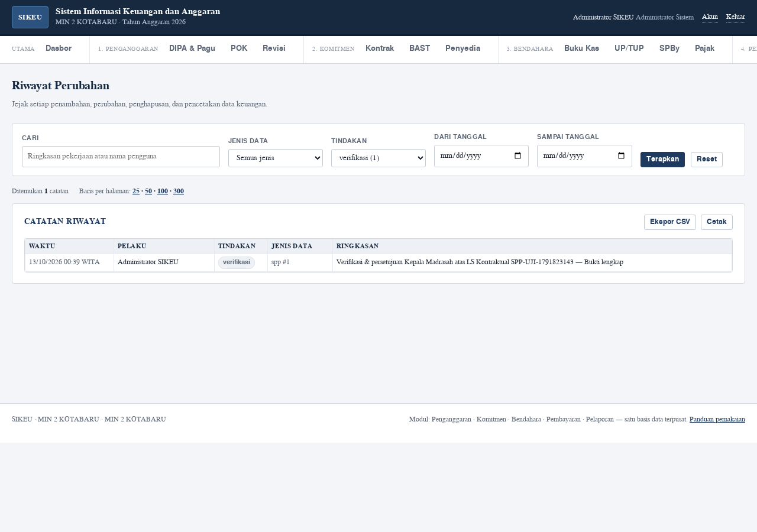This screenshot has width=757, height=532.
Task: Click the Terapkan filter button
Action: (662, 160)
